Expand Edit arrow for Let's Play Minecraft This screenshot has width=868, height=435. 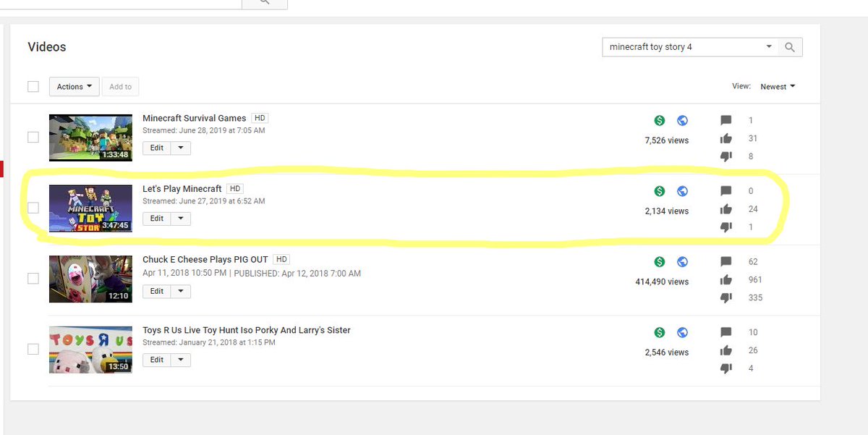pyautogui.click(x=181, y=219)
